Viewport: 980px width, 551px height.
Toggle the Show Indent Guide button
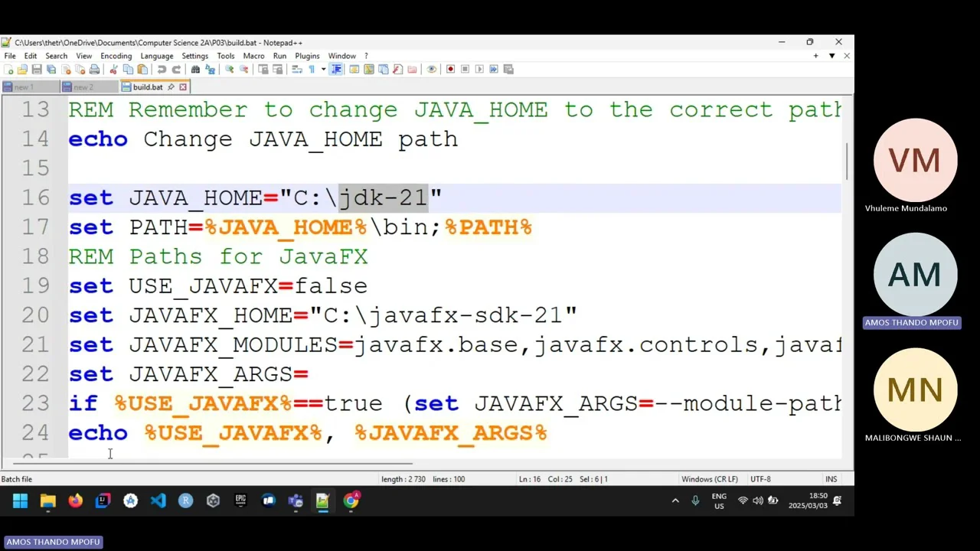[336, 69]
